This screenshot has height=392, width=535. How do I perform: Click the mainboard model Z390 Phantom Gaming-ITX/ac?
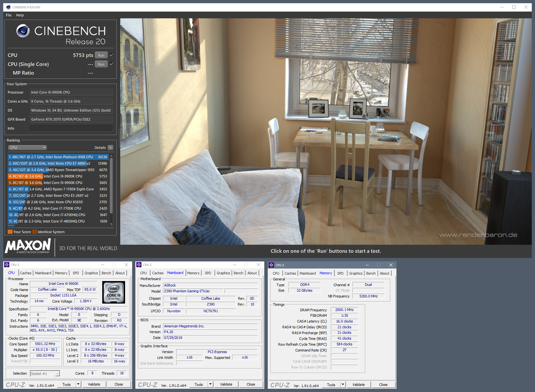click(193, 291)
